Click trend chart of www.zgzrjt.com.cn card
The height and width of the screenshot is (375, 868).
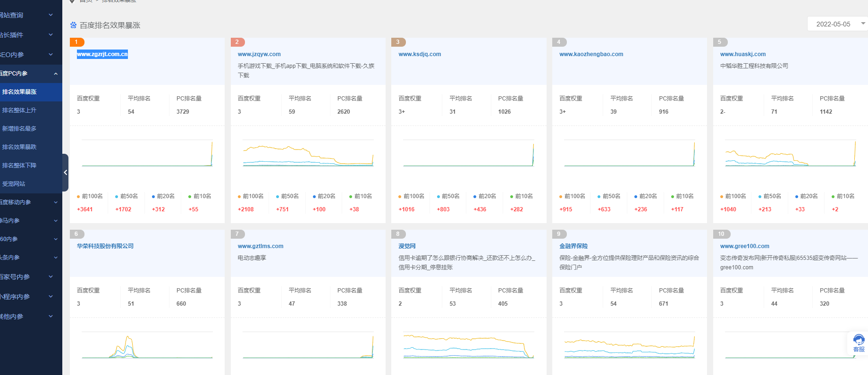click(147, 153)
